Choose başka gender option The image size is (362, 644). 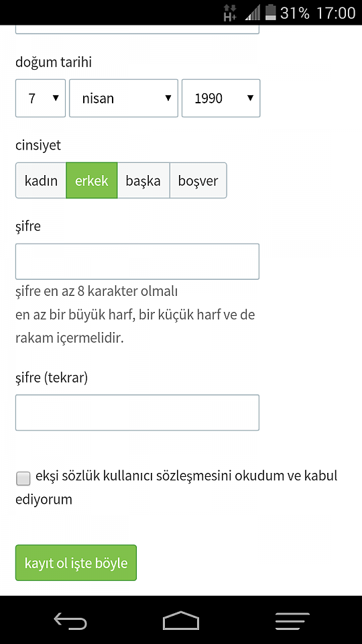click(143, 180)
